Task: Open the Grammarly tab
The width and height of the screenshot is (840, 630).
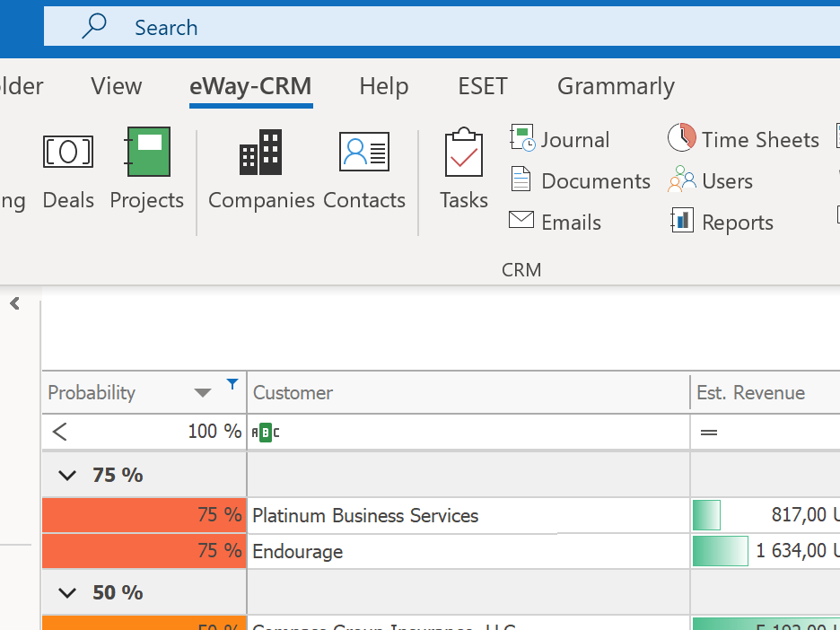Action: coord(616,86)
